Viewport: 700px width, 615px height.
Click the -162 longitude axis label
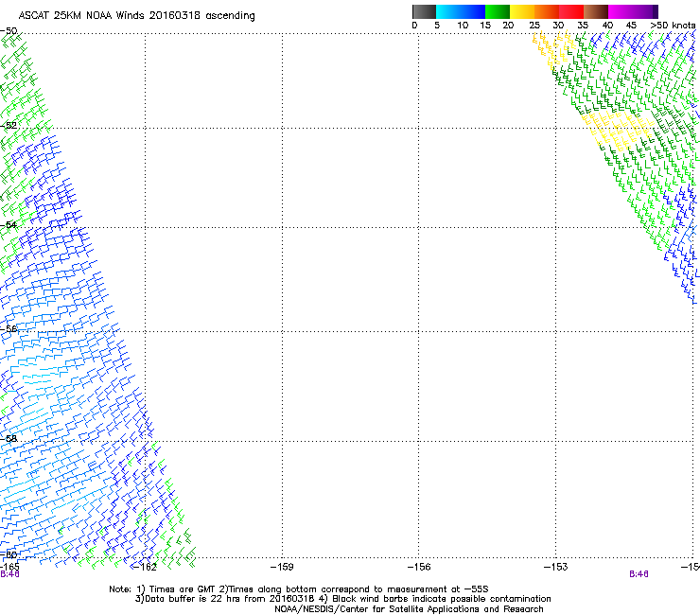(145, 567)
